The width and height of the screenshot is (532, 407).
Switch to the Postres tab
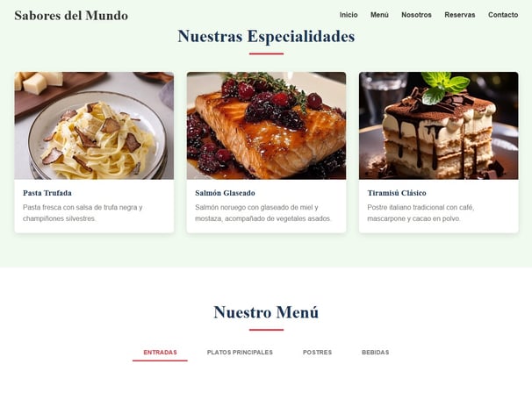[317, 353]
